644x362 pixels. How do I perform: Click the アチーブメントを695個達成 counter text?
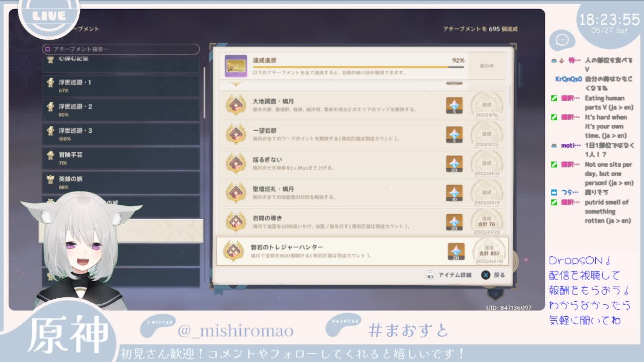pos(480,29)
